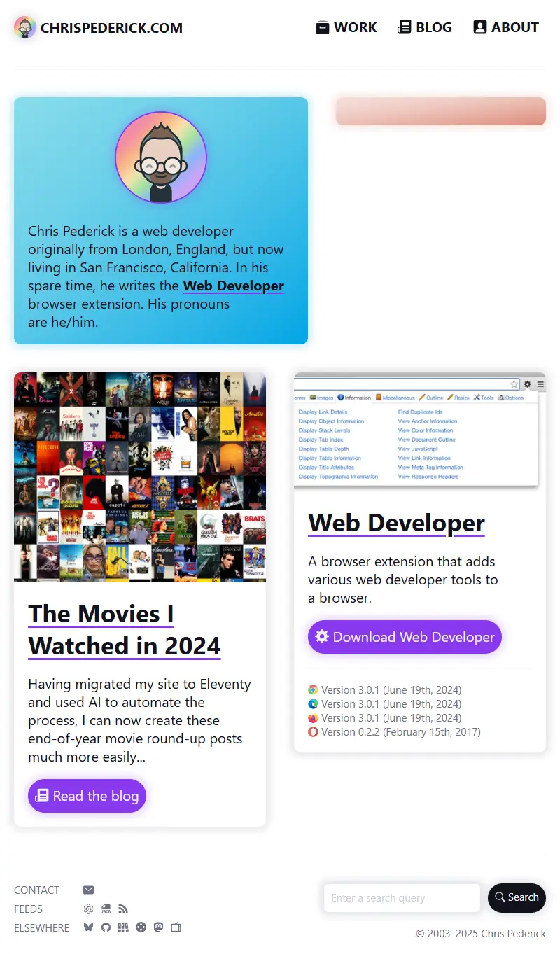Open the bookshelf icon in Elsewhere

coord(123,927)
